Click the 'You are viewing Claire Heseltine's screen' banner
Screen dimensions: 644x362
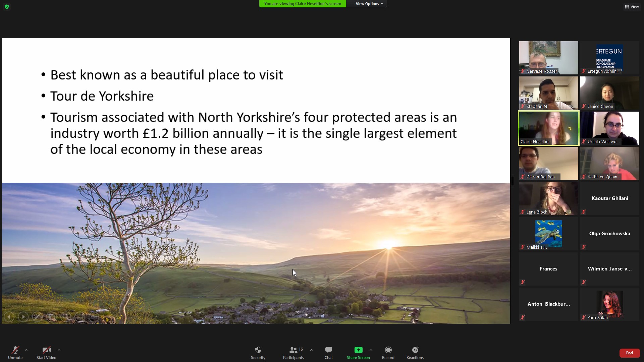[x=303, y=4]
